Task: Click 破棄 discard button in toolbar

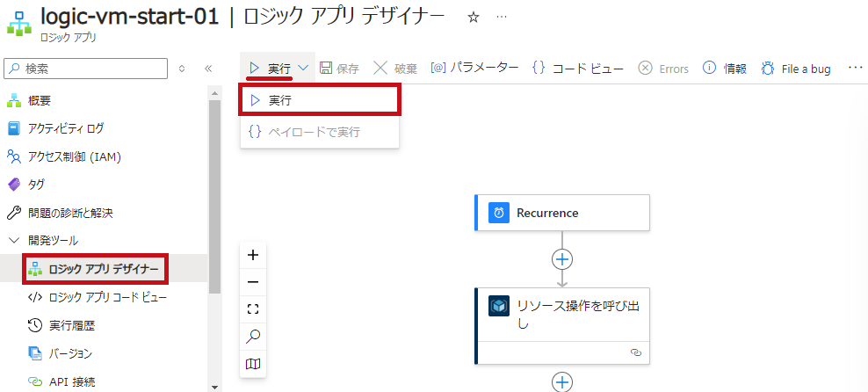Action: pos(394,69)
